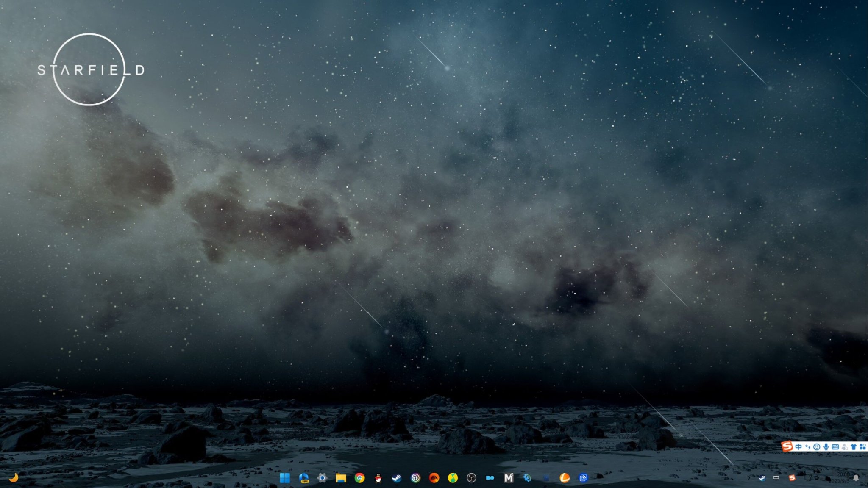Click Sogou voice input microphone
The width and height of the screenshot is (868, 488).
tap(826, 446)
